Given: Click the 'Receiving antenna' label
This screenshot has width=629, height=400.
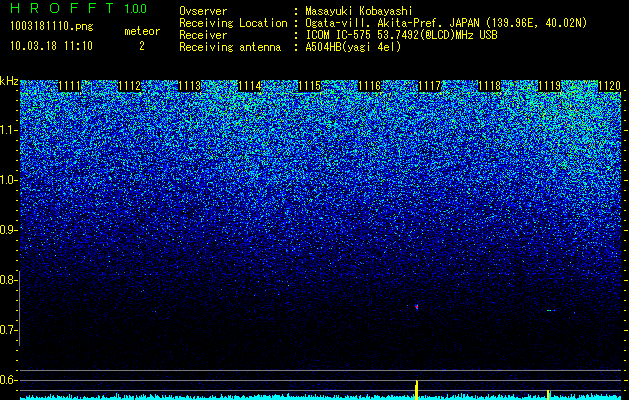Looking at the screenshot, I should (x=230, y=47).
